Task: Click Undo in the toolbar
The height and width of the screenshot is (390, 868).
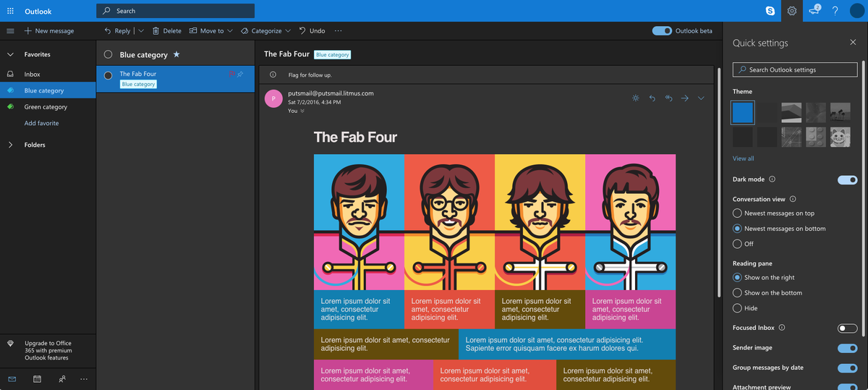Action: tap(312, 31)
